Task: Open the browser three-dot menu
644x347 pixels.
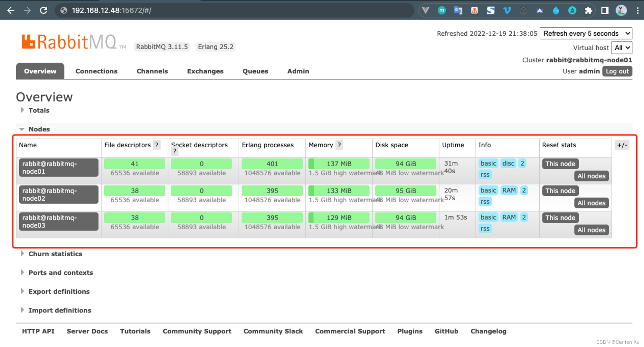Action: coord(638,10)
